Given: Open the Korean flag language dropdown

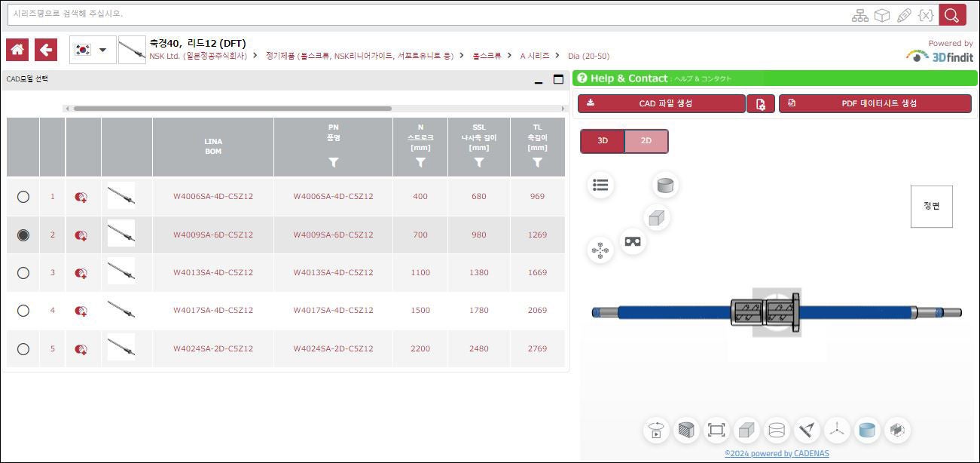Looking at the screenshot, I should pyautogui.click(x=93, y=50).
